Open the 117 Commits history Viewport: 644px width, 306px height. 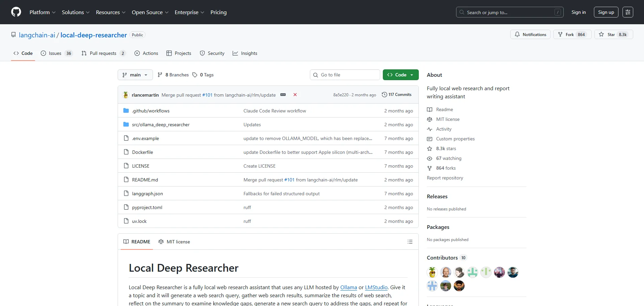(x=397, y=95)
